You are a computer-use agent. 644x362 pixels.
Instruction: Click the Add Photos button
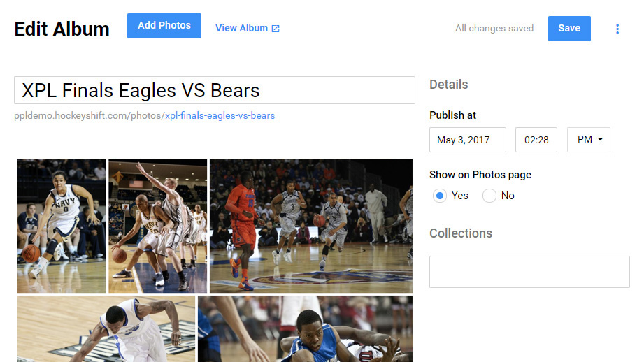[164, 26]
